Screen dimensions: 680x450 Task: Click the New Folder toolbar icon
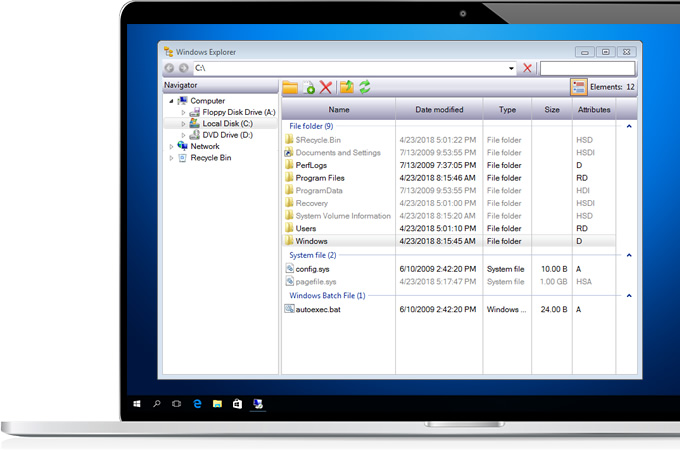(290, 88)
